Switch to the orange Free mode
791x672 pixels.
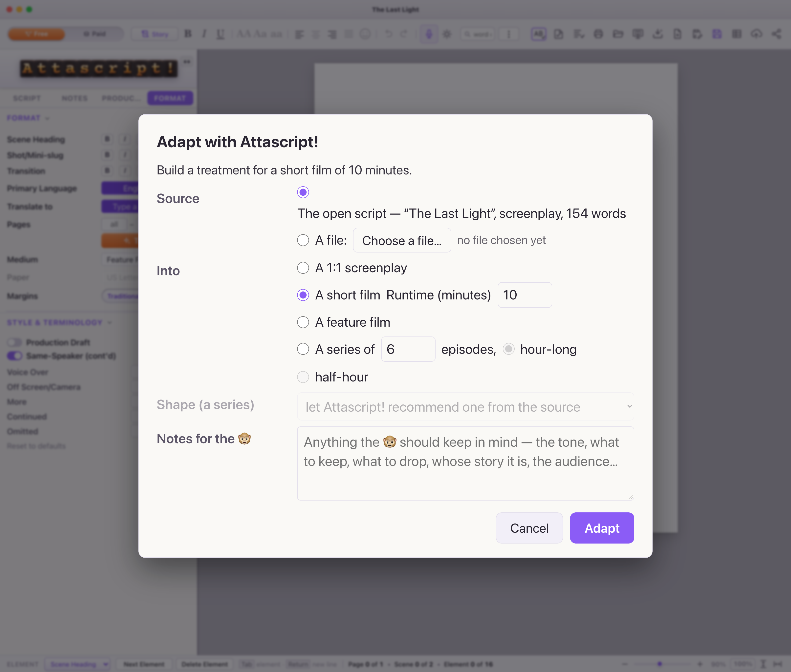tap(37, 34)
